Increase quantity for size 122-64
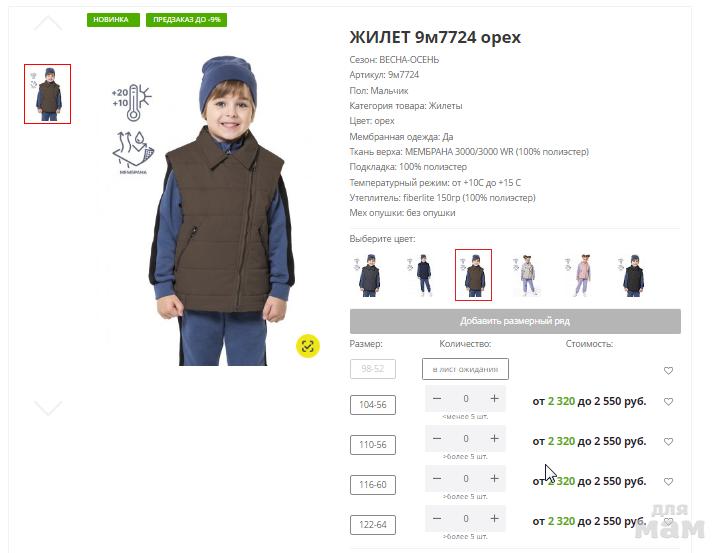Viewport: 720px width, 553px height. (x=494, y=519)
